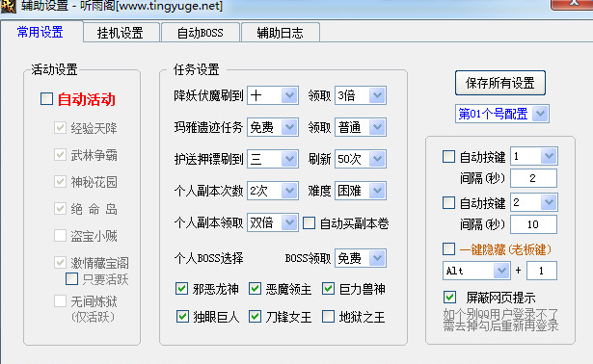Screen dimensions: 593x364
Task: Enable the 自动活动 checkbox
Action: (46, 99)
